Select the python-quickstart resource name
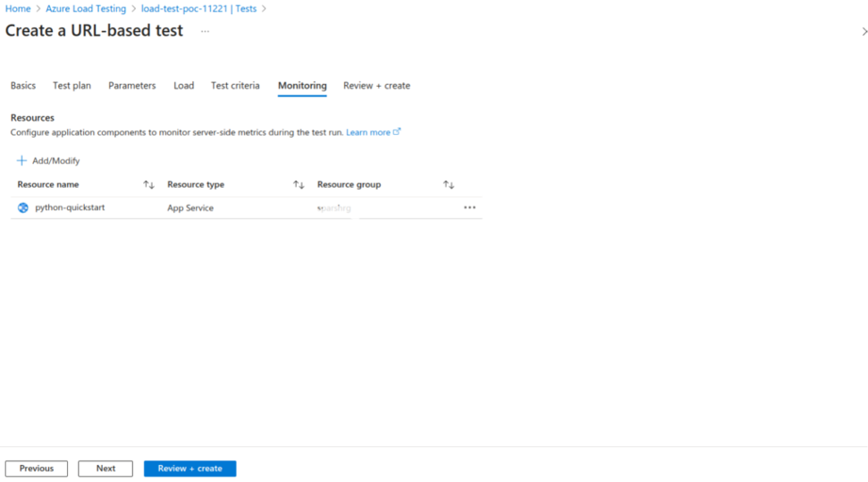The width and height of the screenshot is (868, 482). click(70, 208)
